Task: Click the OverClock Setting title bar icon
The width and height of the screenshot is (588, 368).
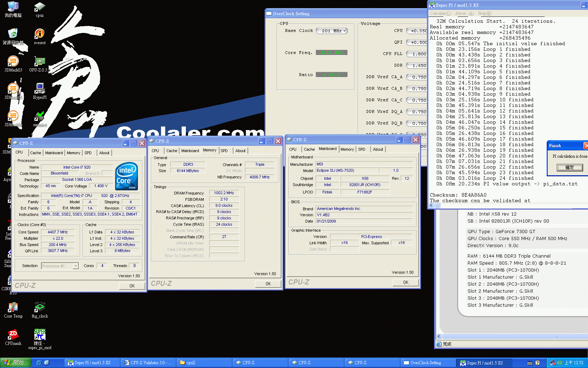Action: (269, 13)
